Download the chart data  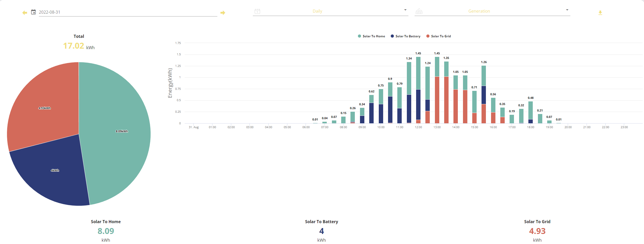[x=600, y=13]
